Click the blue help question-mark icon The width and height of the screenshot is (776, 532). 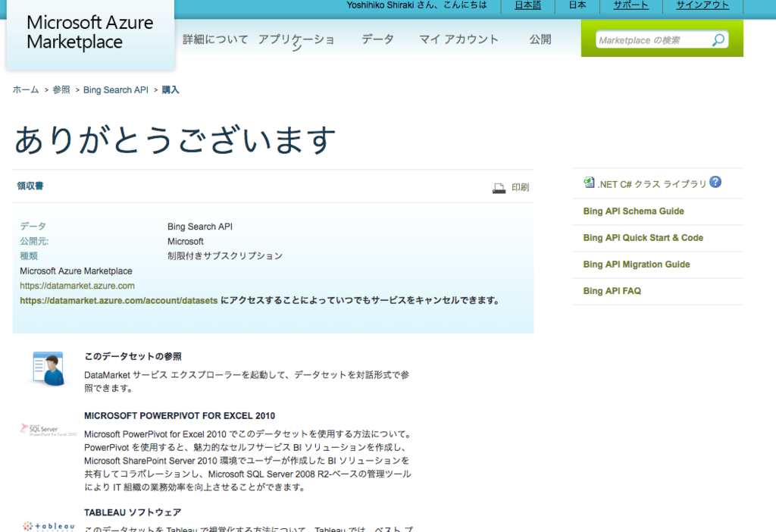(x=715, y=182)
